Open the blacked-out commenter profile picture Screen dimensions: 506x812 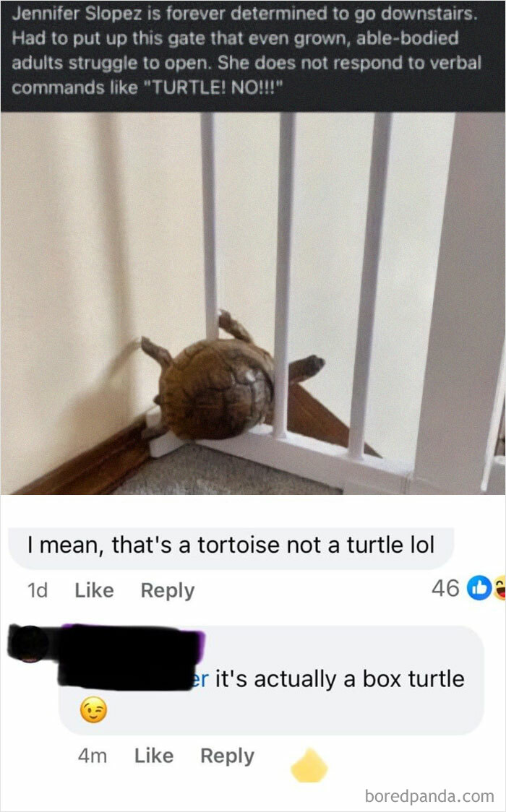[x=29, y=643]
